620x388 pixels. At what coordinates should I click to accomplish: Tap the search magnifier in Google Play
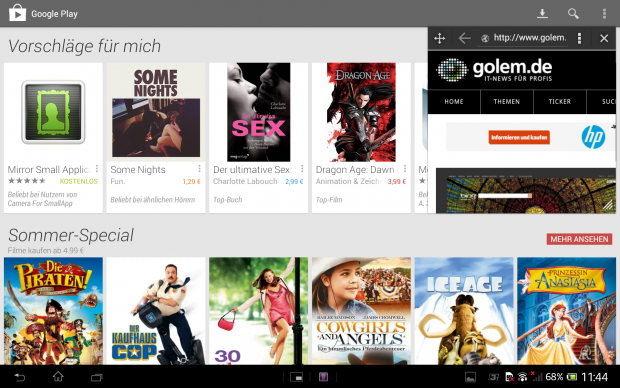[573, 13]
